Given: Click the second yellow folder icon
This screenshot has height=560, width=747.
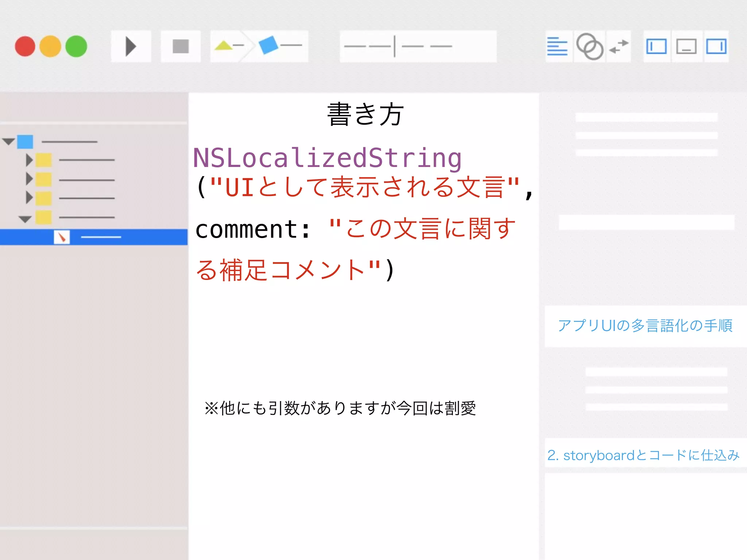Looking at the screenshot, I should click(44, 179).
